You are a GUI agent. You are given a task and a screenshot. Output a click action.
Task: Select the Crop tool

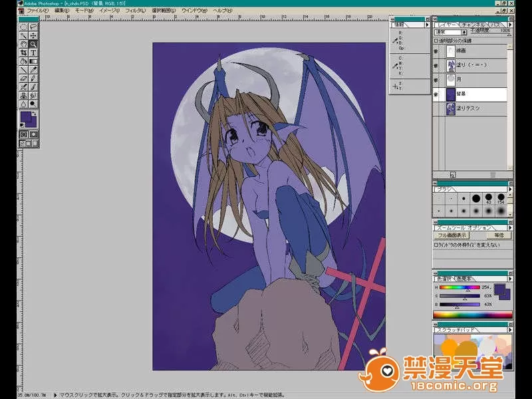point(23,53)
